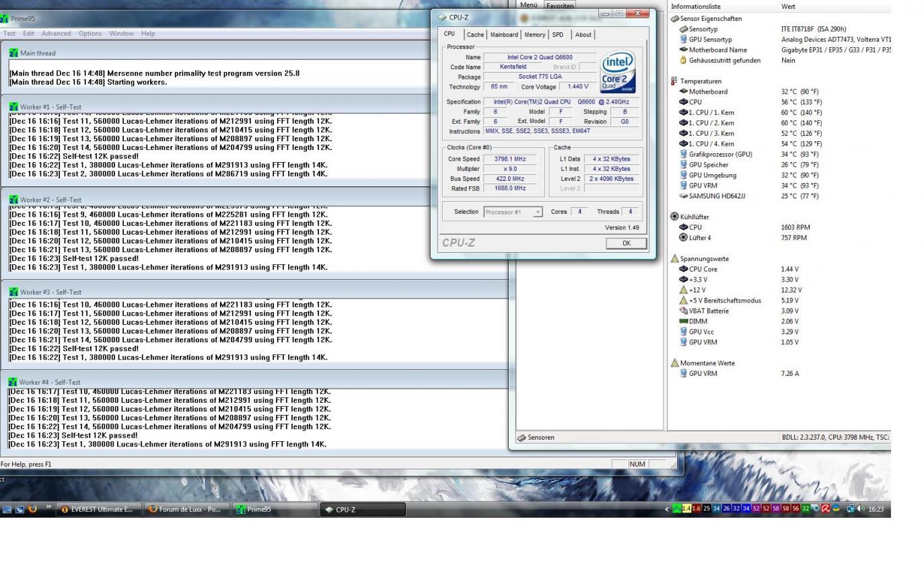The image size is (924, 577).
Task: Select the +12 V row icon
Action: (684, 290)
